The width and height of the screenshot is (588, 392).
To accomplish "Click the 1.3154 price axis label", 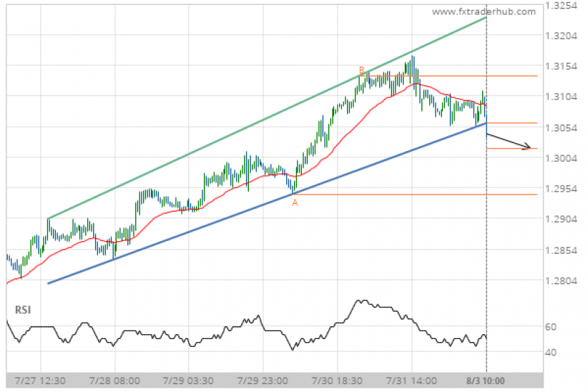I will pos(561,67).
